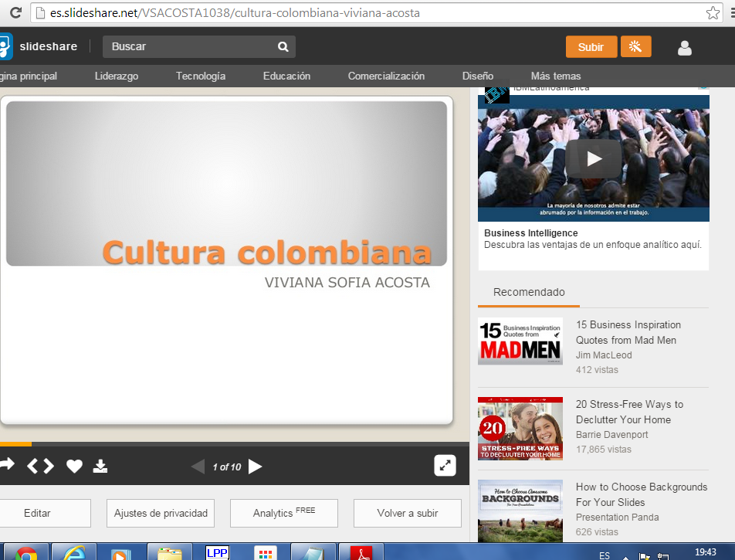
Task: Switch to the Recomendado tab
Action: click(x=529, y=293)
